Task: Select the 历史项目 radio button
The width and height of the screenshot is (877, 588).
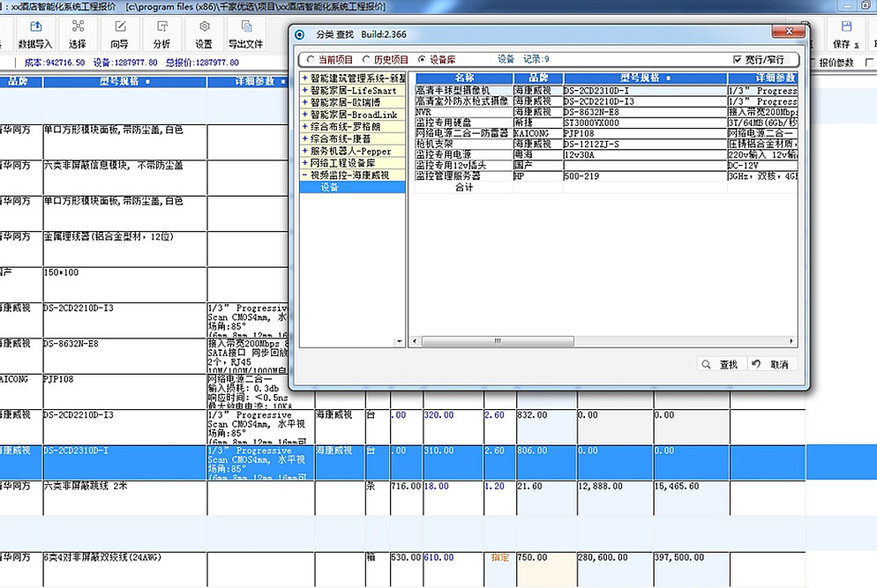Action: pos(366,59)
